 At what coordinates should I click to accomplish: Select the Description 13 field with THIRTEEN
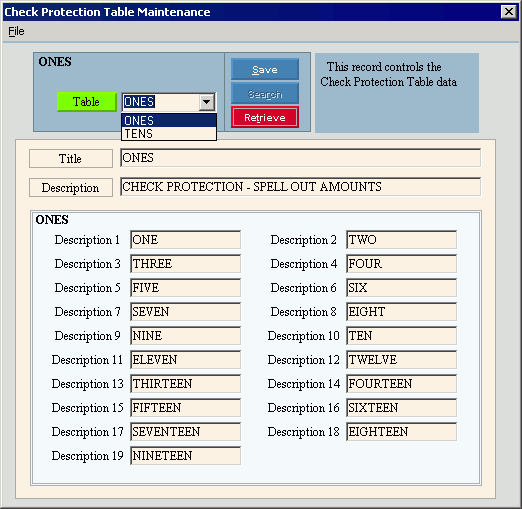(185, 384)
